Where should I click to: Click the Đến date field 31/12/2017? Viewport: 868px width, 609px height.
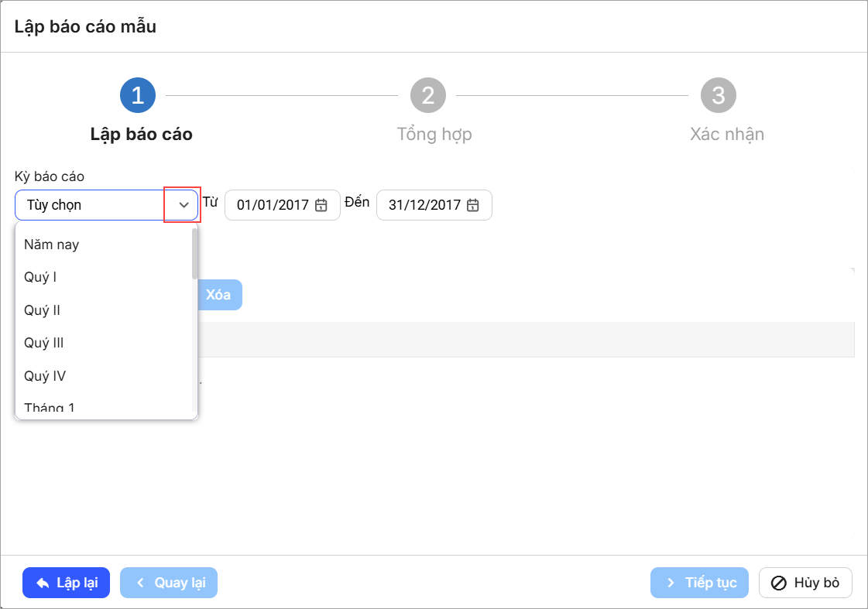tap(424, 205)
